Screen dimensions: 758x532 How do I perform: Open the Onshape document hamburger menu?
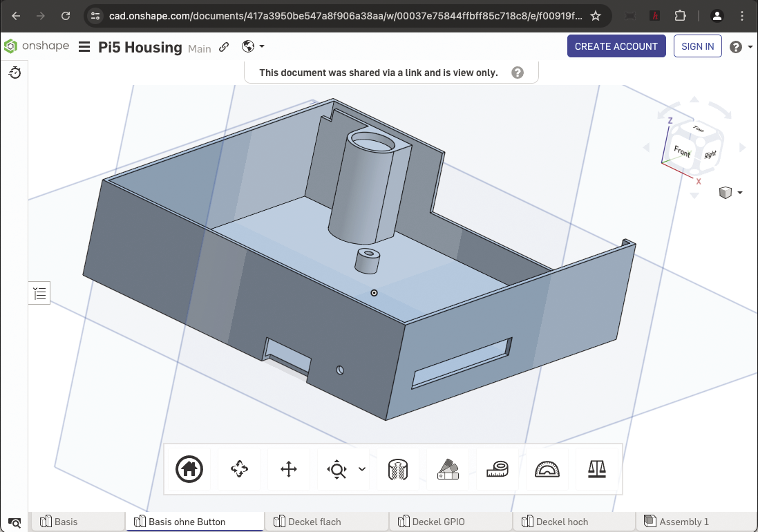[84, 46]
